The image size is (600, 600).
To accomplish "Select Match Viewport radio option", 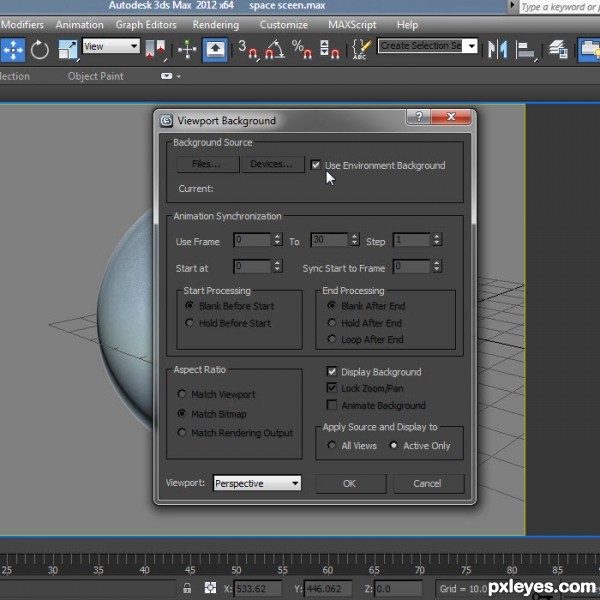I will coord(182,394).
